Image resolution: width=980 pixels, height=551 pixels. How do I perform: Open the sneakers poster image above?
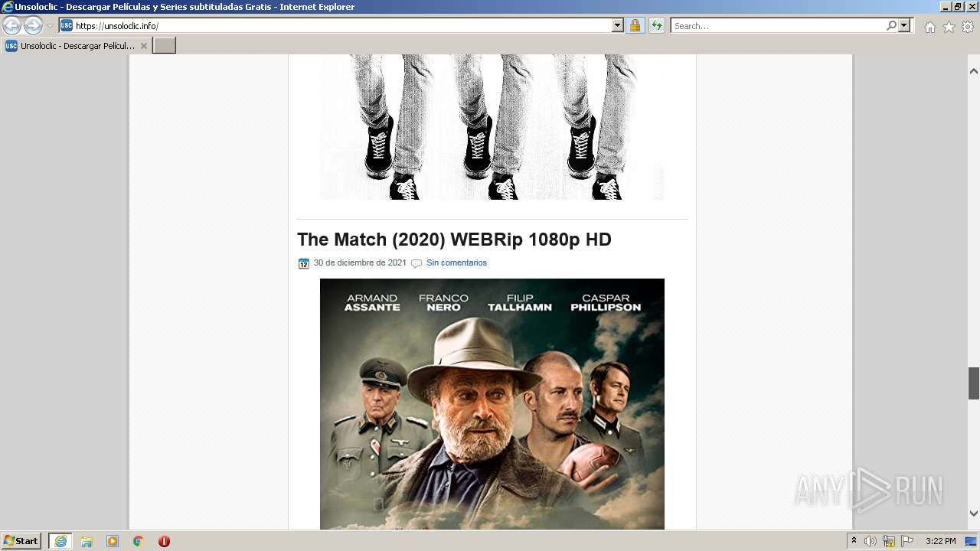pos(492,127)
